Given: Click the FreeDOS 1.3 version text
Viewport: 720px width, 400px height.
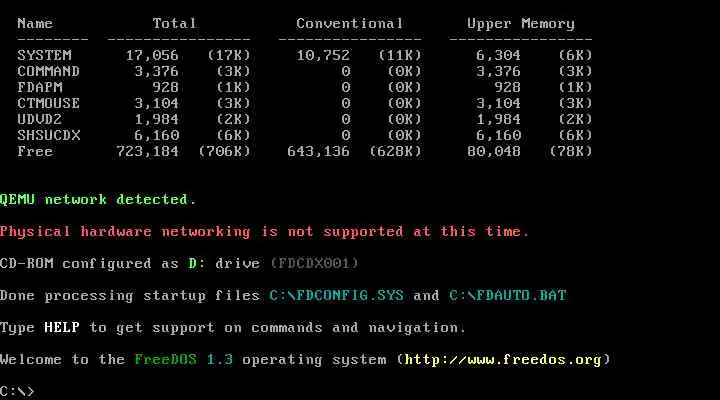Looking at the screenshot, I should [184, 360].
